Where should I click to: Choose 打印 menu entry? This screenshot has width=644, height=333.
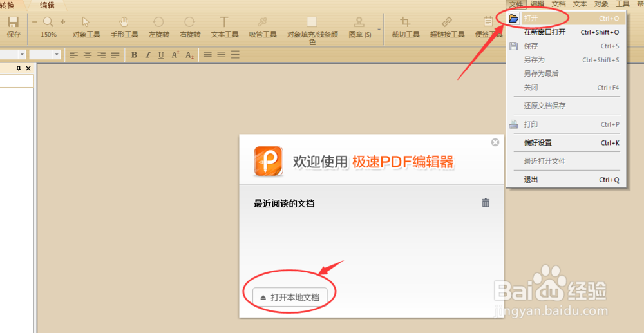[566, 124]
